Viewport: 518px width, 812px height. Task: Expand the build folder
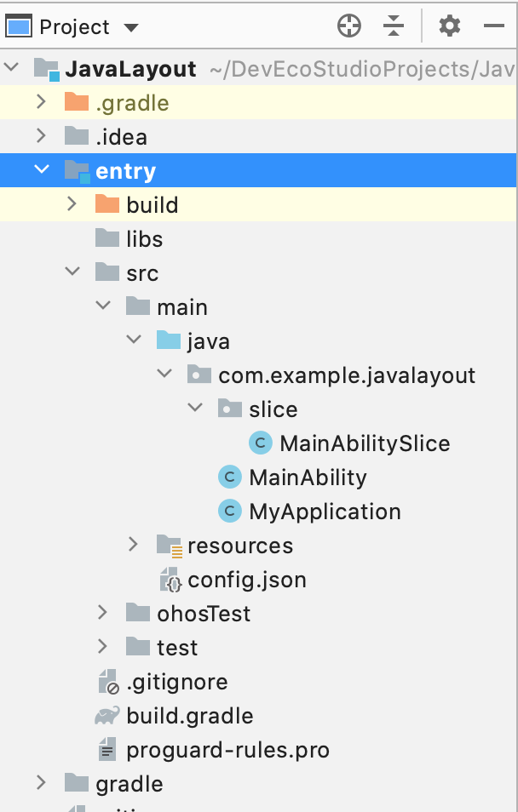72,205
